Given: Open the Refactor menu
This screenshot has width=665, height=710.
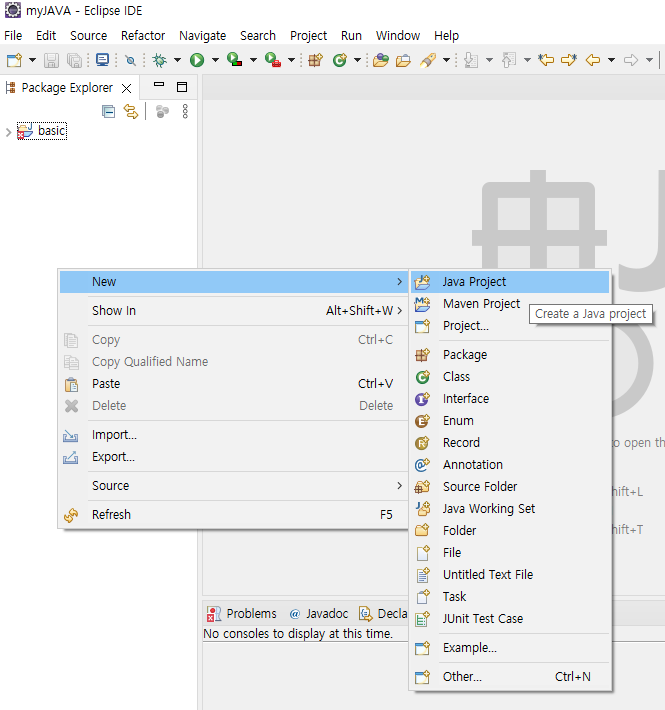Looking at the screenshot, I should (143, 35).
